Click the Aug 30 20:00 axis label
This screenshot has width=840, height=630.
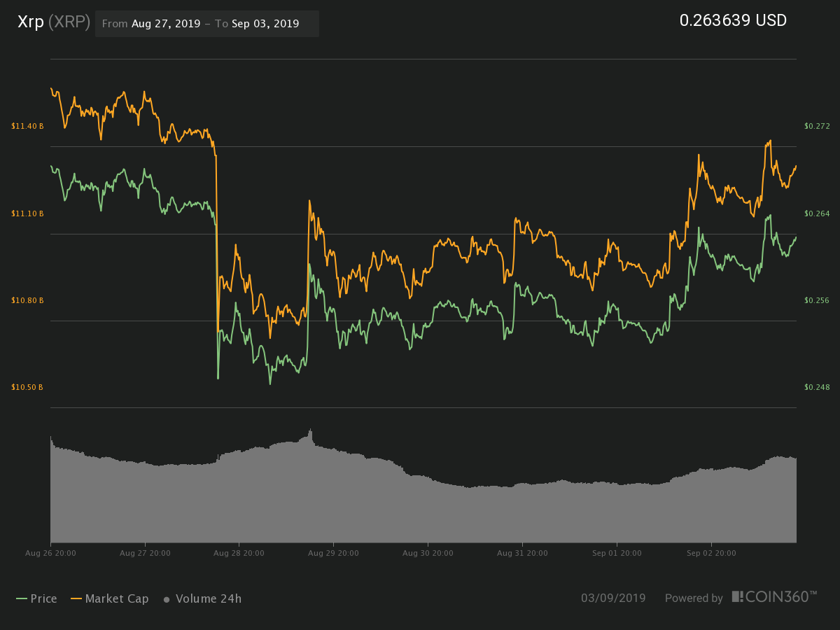tap(428, 553)
